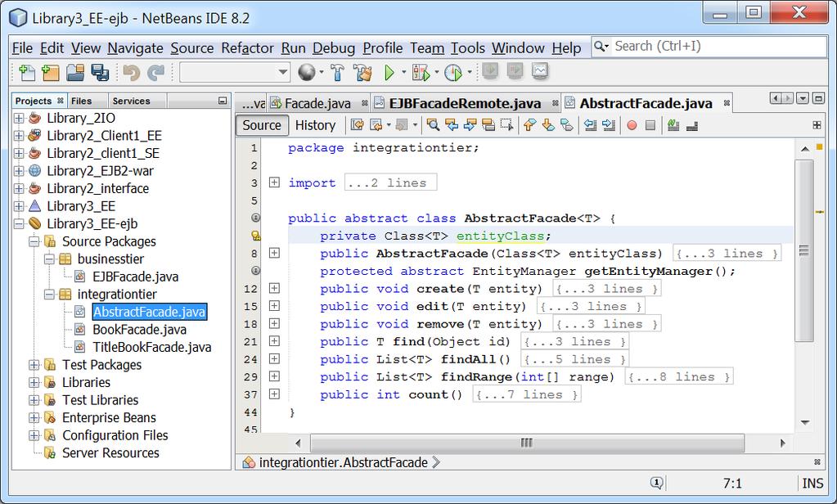Expand the folded count method
Screen dimensions: 837x504
[x=274, y=394]
